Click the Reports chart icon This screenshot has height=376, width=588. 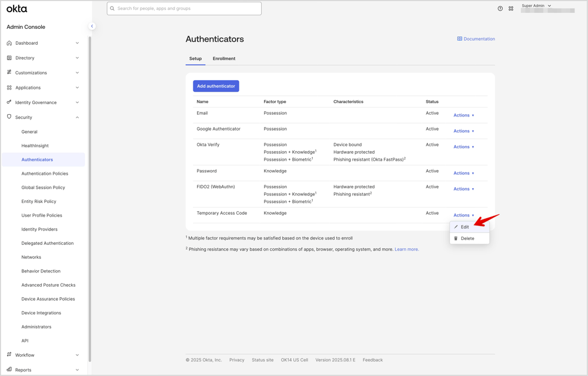pos(9,370)
